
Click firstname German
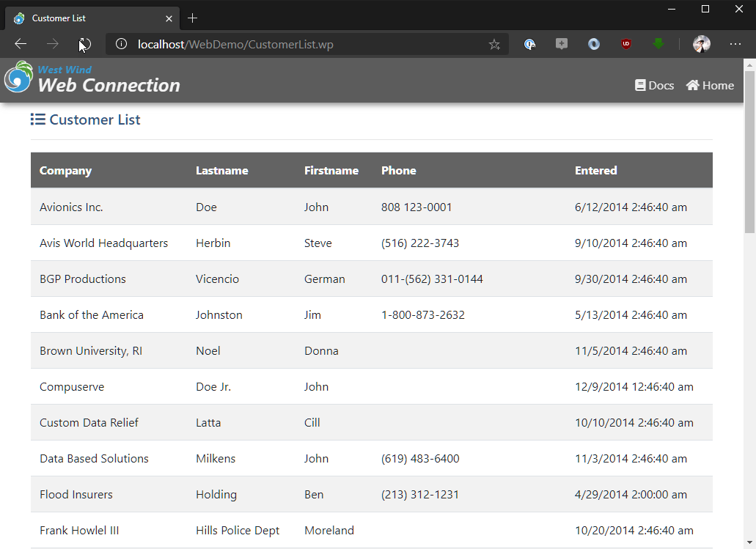click(325, 279)
